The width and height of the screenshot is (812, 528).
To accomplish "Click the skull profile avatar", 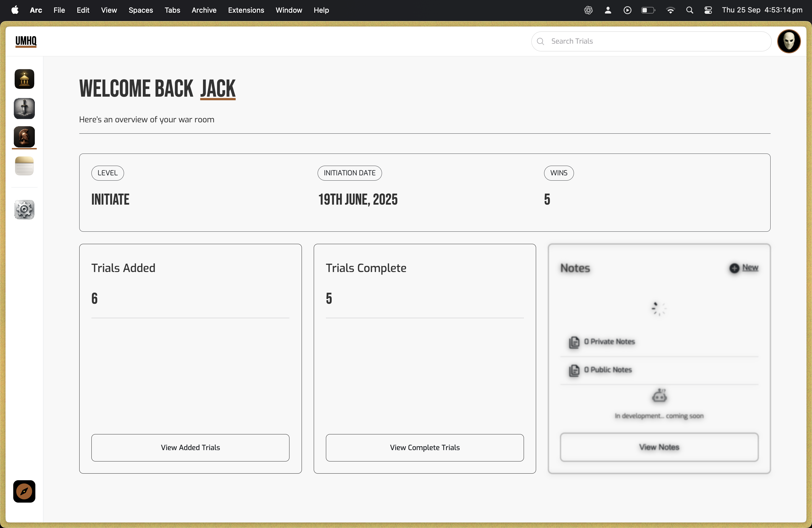I will click(x=789, y=41).
